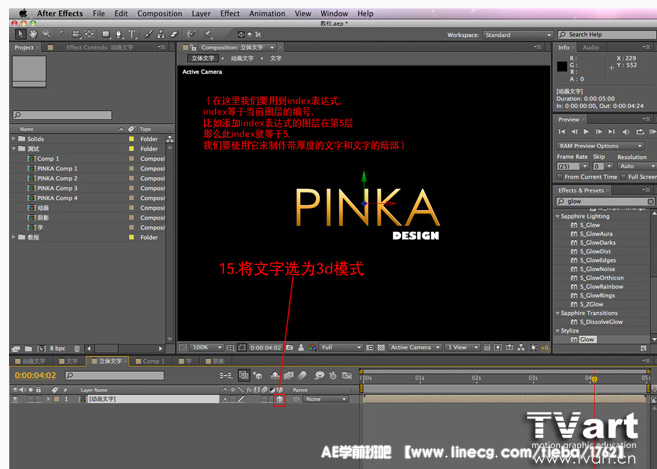The width and height of the screenshot is (657, 469).
Task: Step to next frame in Preview
Action: point(599,132)
